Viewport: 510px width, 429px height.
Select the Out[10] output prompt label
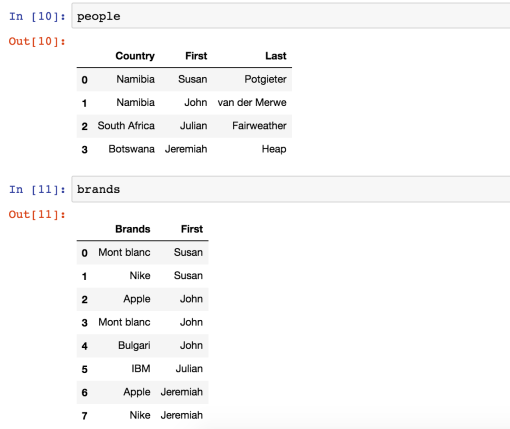[37, 41]
